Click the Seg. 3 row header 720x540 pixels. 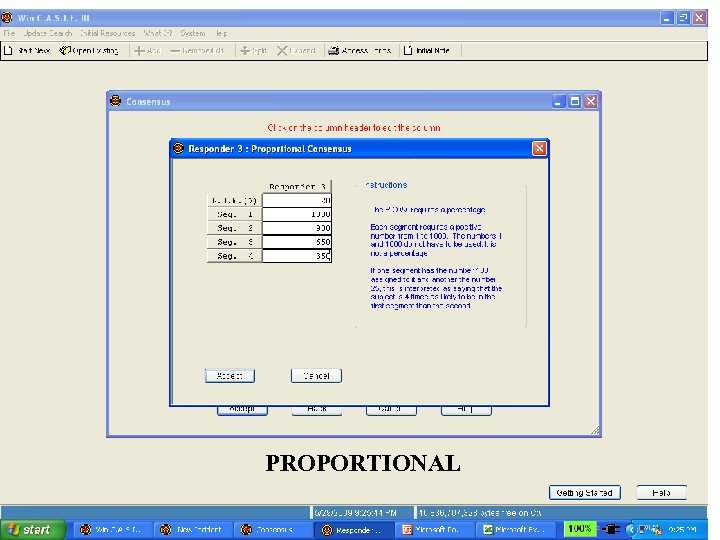(235, 242)
